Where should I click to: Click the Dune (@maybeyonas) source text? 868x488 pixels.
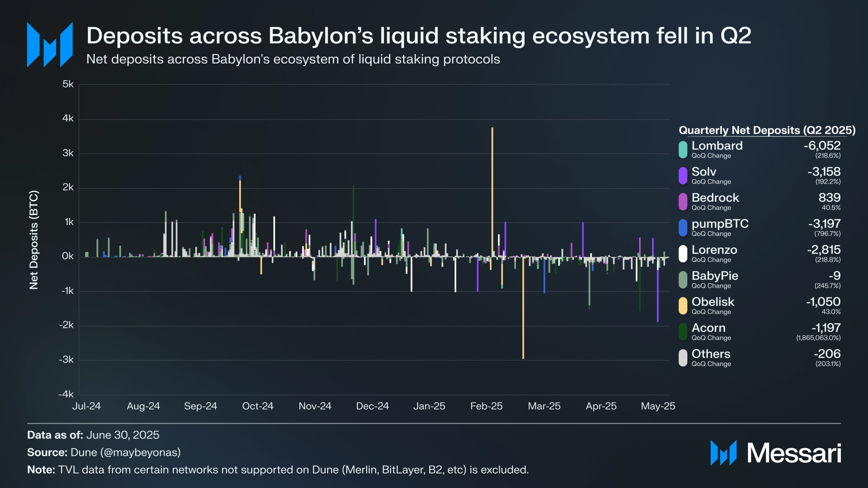pos(125,452)
